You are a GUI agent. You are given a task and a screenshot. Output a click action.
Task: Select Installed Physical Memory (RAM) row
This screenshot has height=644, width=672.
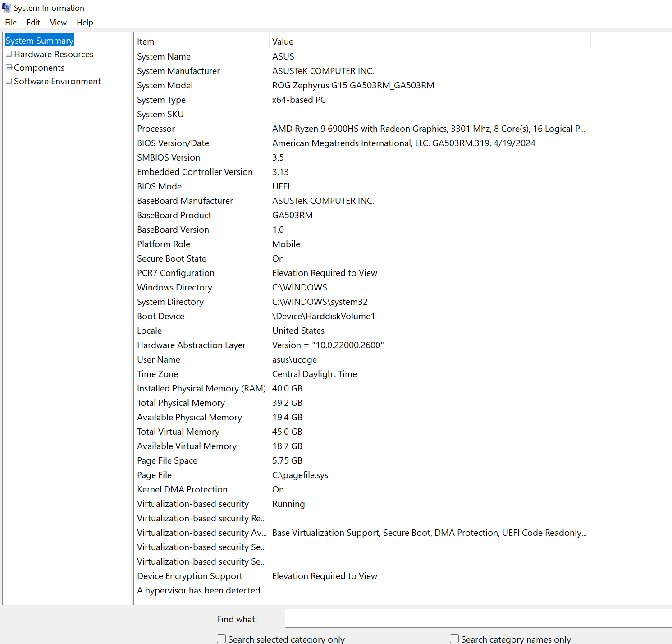point(362,388)
